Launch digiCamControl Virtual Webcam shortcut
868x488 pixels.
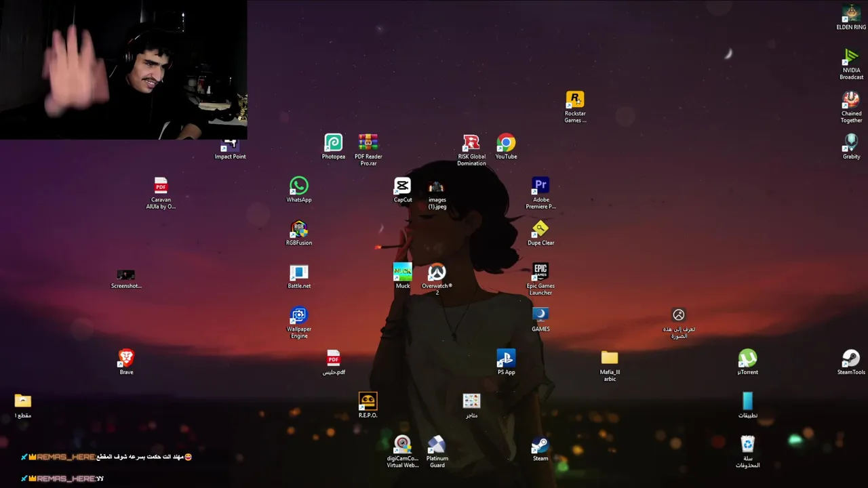pyautogui.click(x=402, y=451)
